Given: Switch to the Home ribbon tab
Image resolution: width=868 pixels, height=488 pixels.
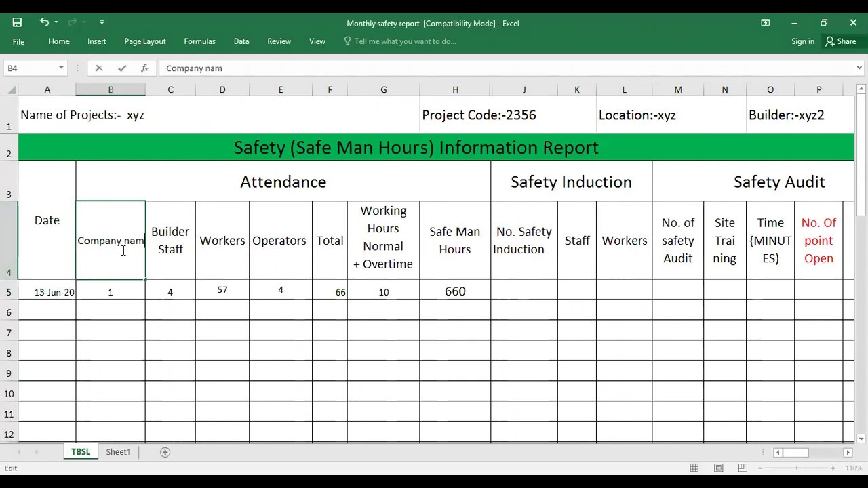Looking at the screenshot, I should pyautogui.click(x=59, y=41).
